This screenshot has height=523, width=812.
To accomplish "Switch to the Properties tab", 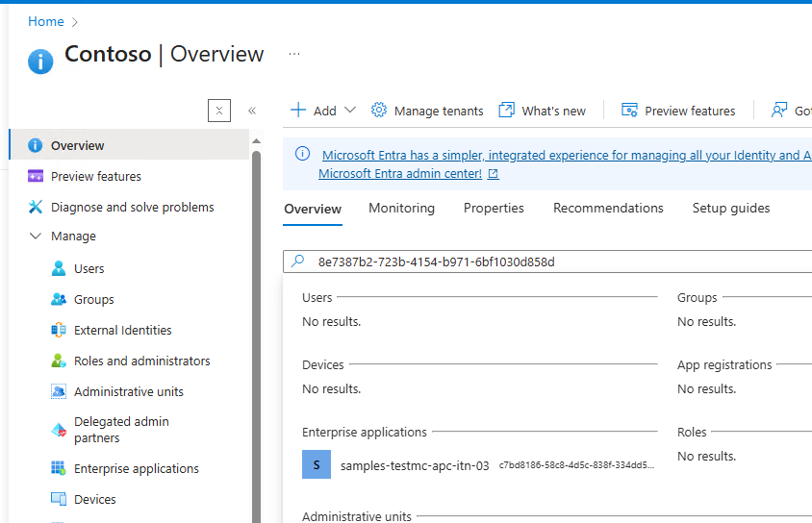I will coord(494,209).
